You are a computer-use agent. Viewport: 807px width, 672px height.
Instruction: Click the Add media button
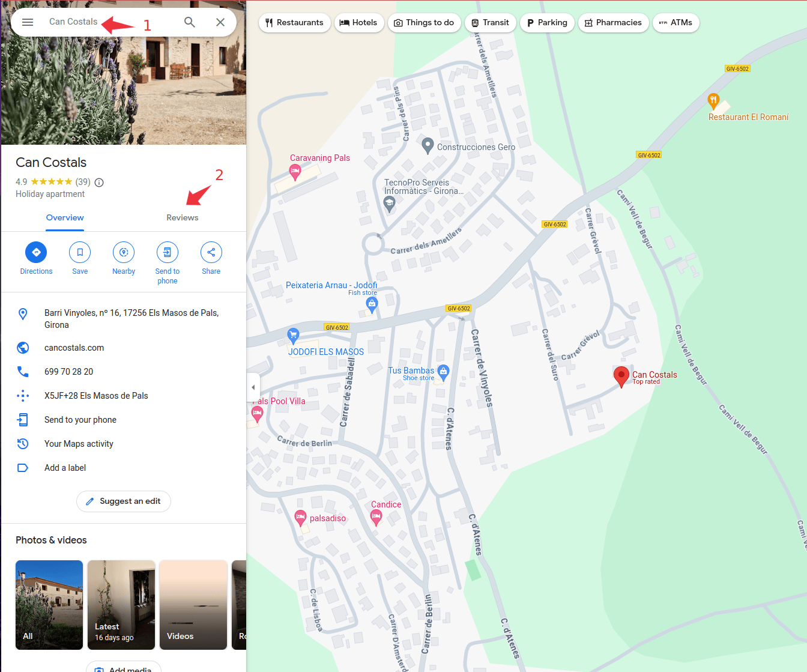pos(124,668)
